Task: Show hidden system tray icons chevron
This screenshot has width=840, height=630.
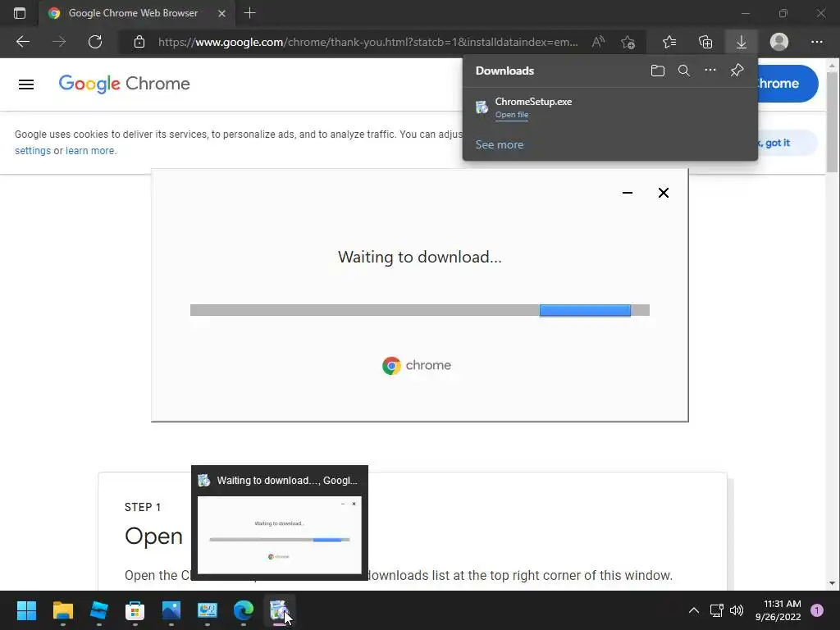Action: point(694,610)
